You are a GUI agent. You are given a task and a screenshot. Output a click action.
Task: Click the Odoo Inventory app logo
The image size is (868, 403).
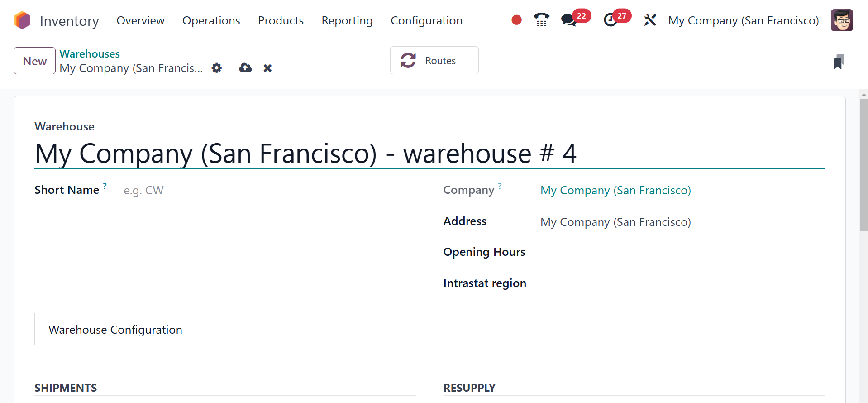(x=22, y=20)
